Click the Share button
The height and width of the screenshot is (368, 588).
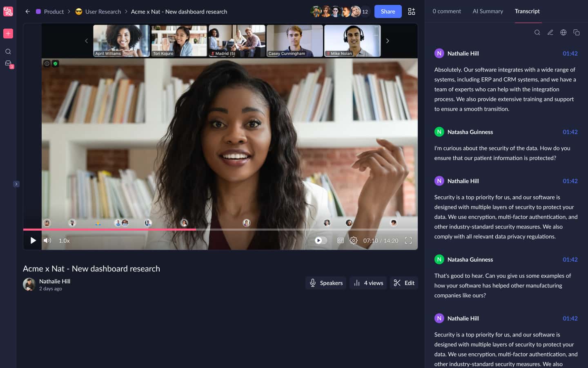(388, 11)
